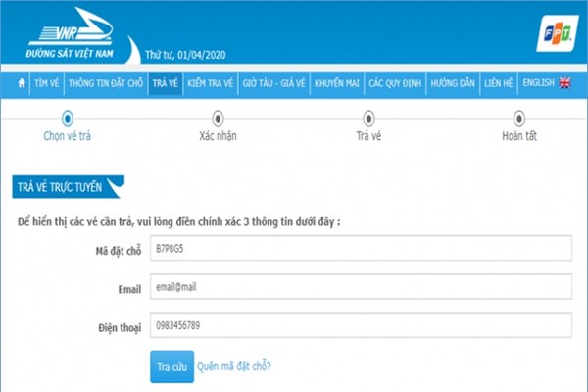This screenshot has height=392, width=588.
Task: Click the Chọn vé trả step label
Action: tap(67, 136)
